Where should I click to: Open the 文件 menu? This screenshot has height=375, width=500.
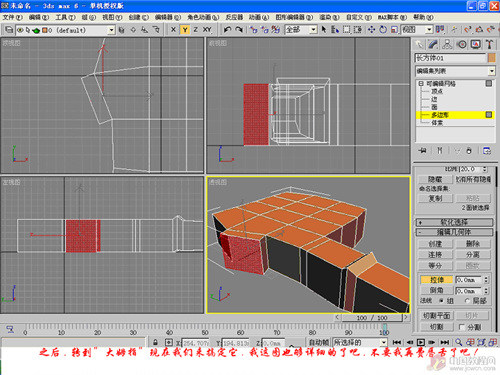click(12, 17)
